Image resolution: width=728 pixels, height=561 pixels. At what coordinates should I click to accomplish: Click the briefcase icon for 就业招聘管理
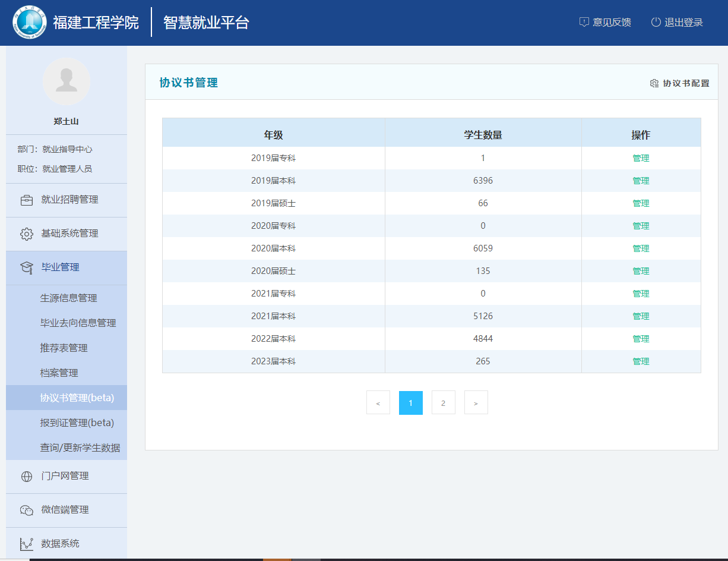[27, 200]
